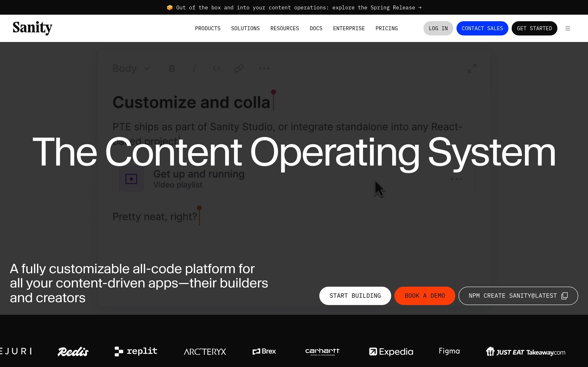Screen dimensions: 588x367
Task: Open editor toolbar more options dots
Action: (x=264, y=69)
